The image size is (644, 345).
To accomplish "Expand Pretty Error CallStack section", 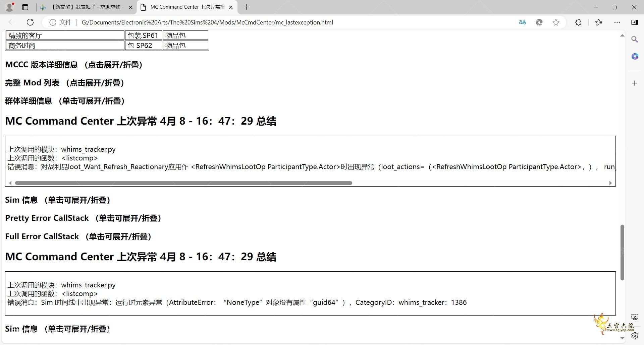I will tap(84, 218).
